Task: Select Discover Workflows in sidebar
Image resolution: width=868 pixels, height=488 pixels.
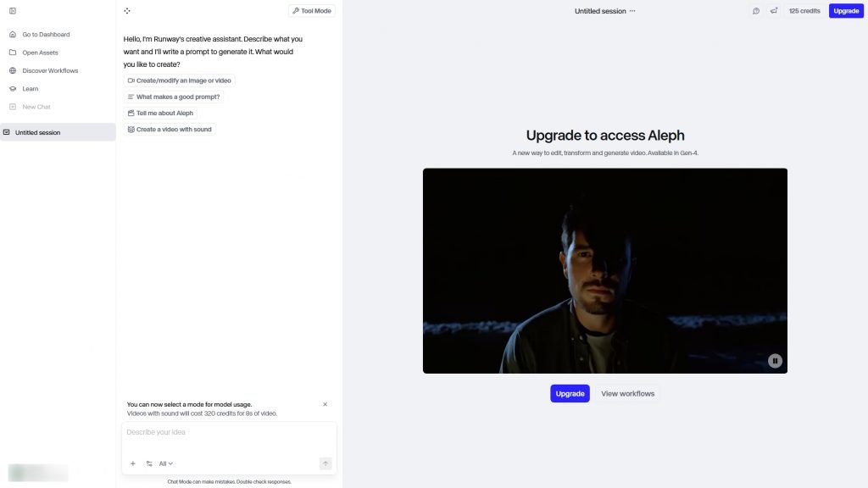Action: [x=50, y=70]
